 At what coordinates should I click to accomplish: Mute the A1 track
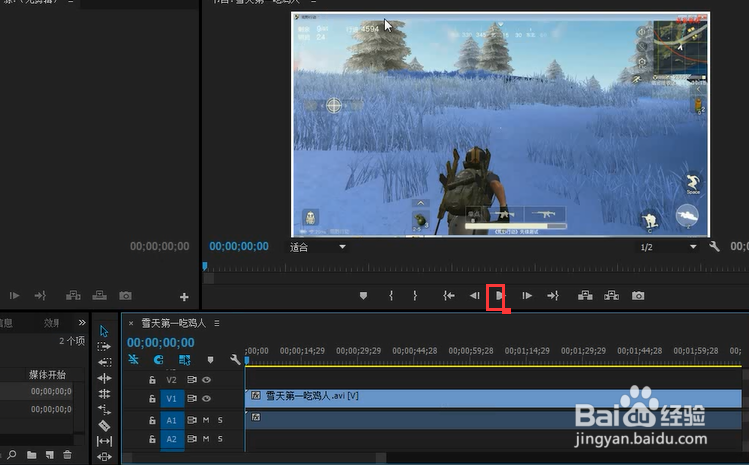206,420
